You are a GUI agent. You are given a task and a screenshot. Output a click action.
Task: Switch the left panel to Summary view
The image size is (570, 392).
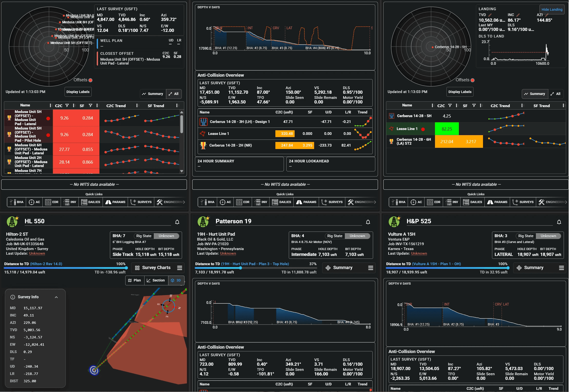pos(153,94)
